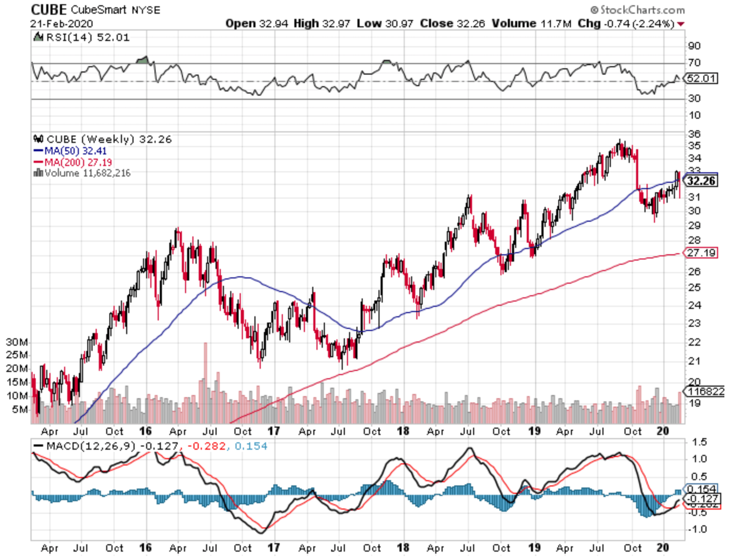The image size is (737, 560).
Task: Click the date 21-Feb-2020
Action: click(62, 24)
